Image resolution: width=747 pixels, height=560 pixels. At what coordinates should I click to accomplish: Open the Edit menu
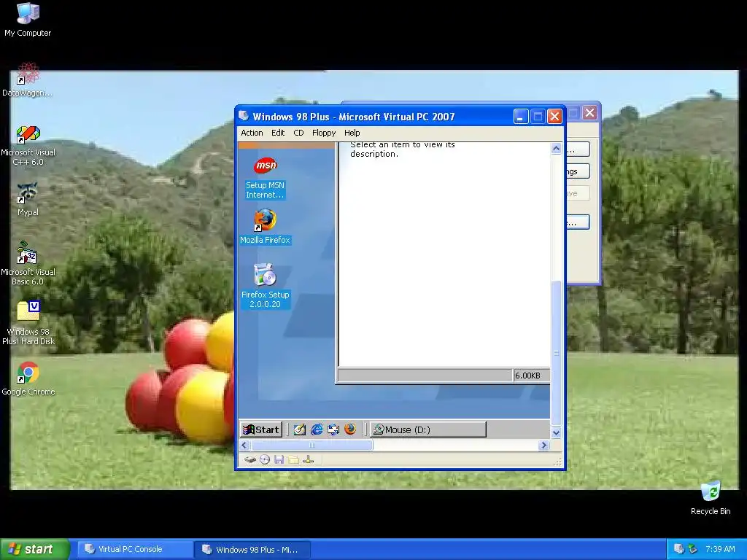[x=278, y=133]
